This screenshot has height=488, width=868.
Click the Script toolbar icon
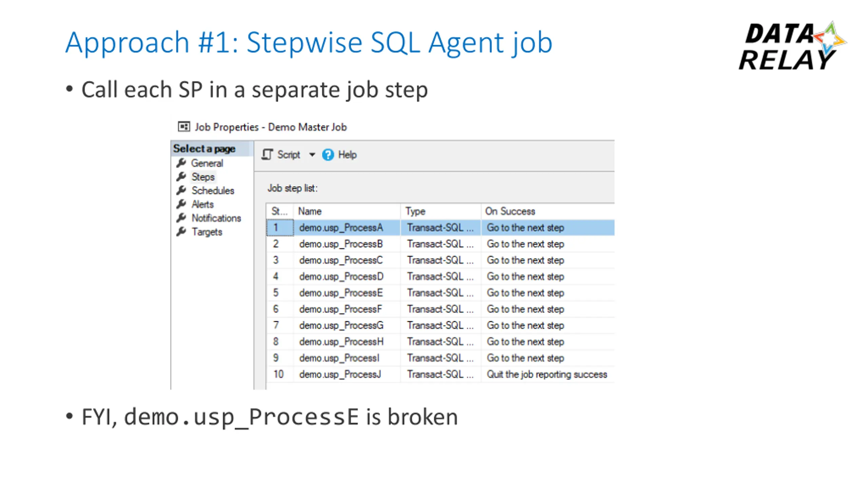tap(267, 155)
